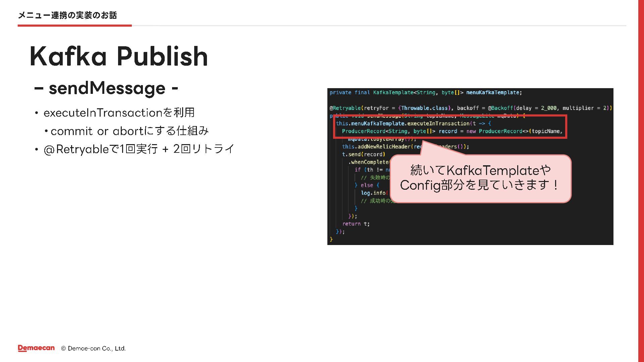Image resolution: width=644 pixels, height=362 pixels.
Task: Click the callout line "続いてKafkaTemplateや"
Action: (481, 170)
